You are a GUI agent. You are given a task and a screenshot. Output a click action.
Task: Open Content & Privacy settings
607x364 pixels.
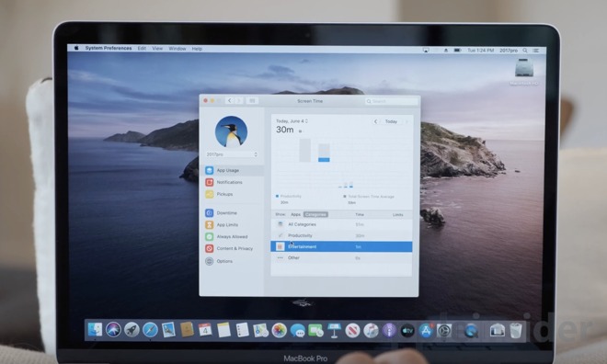coord(232,248)
